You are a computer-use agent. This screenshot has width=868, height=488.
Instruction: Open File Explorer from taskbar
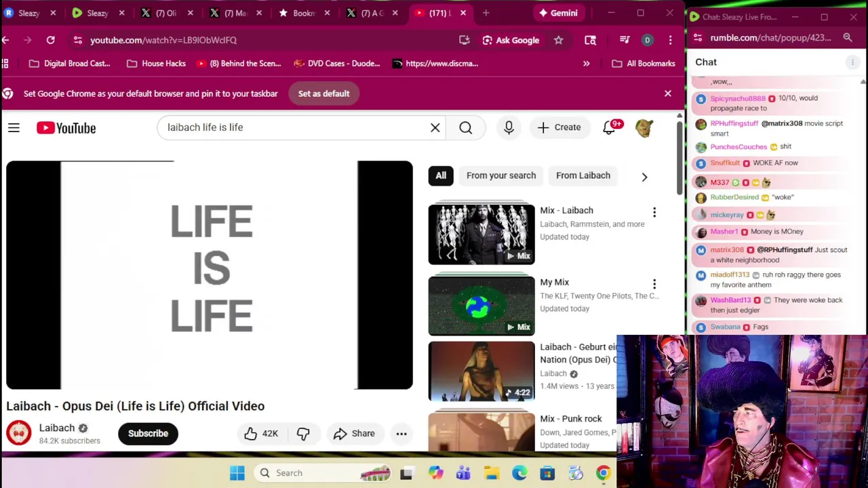pos(492,473)
